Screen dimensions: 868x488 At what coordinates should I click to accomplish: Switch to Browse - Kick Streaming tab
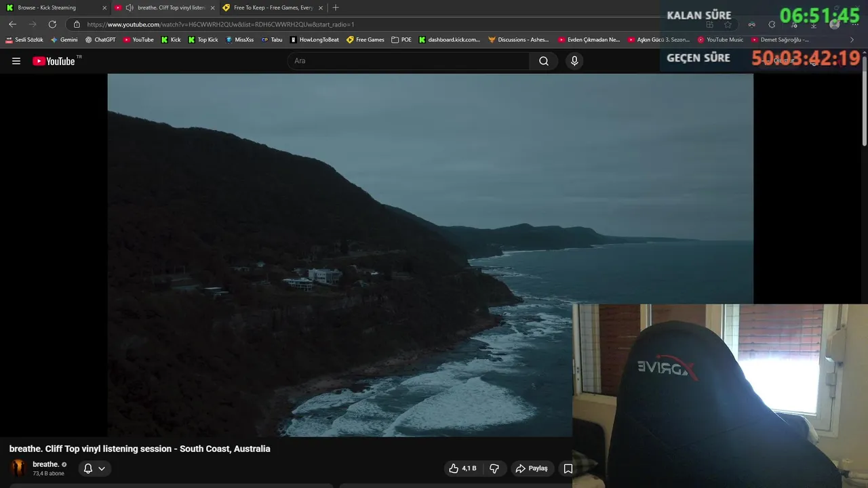click(x=56, y=7)
